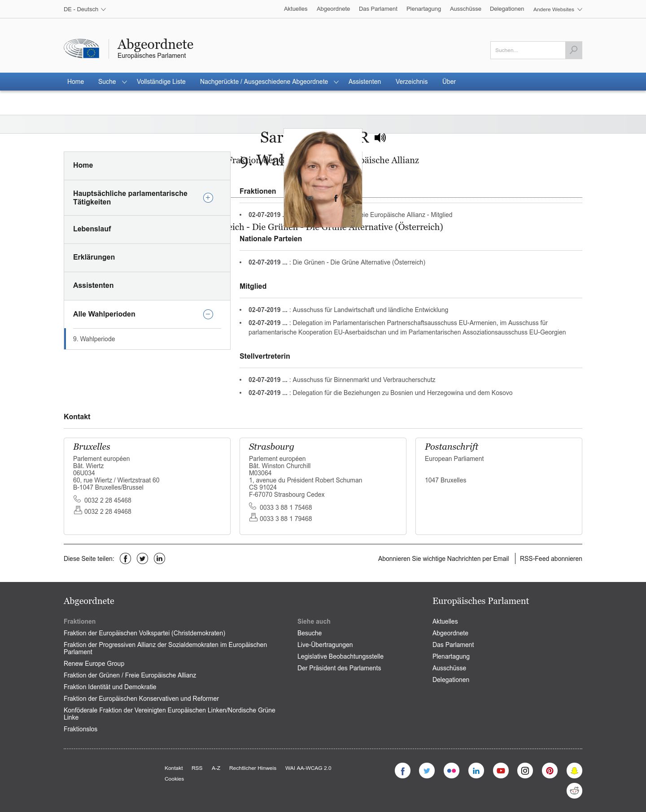This screenshot has width=646, height=812.
Task: Open Vollständige Liste in navigation bar
Action: [x=161, y=82]
